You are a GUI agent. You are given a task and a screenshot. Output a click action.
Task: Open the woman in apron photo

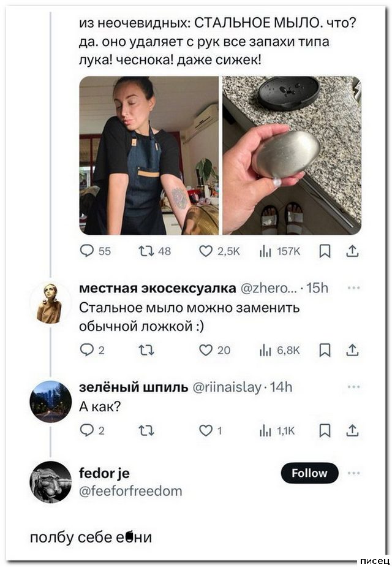point(149,155)
